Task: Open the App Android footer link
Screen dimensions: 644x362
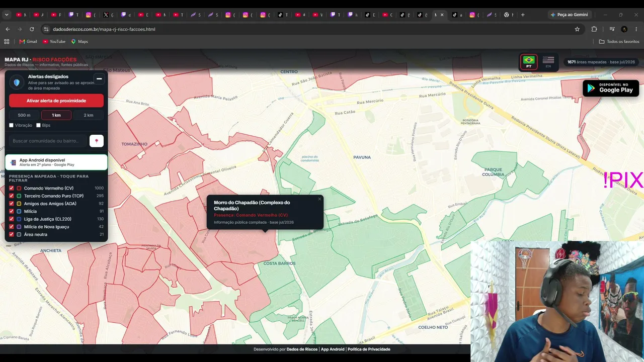Action: click(333, 349)
